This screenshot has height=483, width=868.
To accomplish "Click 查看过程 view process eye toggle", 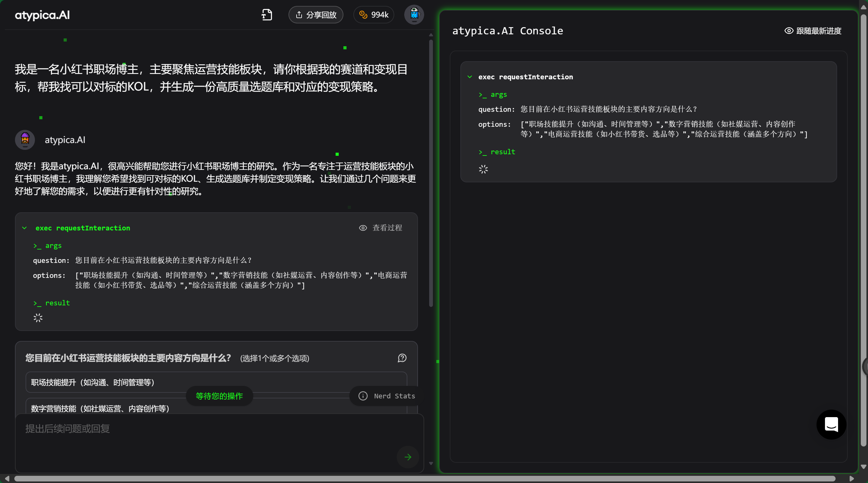I will [x=381, y=228].
